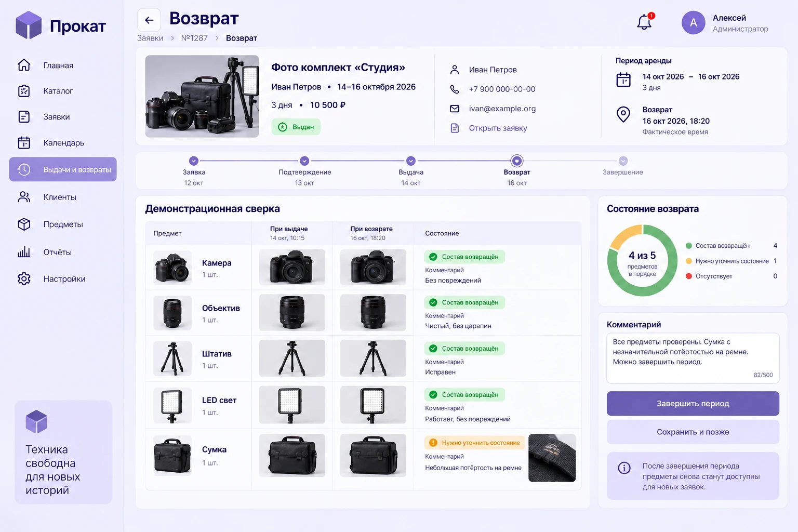Open Камера issue photo thumbnail
The width and height of the screenshot is (798, 532).
tap(292, 267)
